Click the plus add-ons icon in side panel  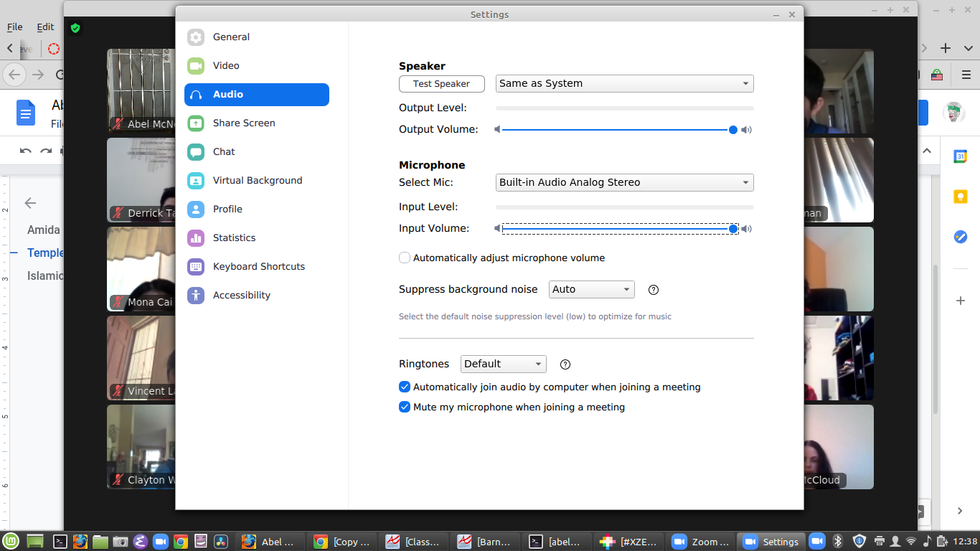coord(961,301)
